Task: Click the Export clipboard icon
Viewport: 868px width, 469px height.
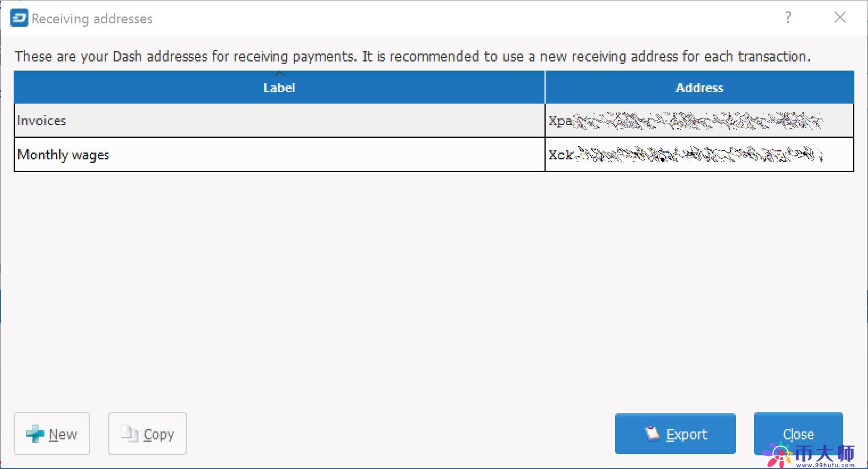Action: pos(652,433)
